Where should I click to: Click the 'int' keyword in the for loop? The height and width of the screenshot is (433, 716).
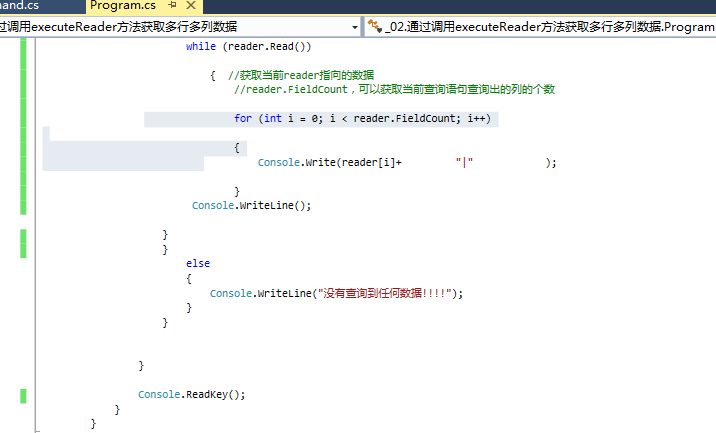pos(273,118)
